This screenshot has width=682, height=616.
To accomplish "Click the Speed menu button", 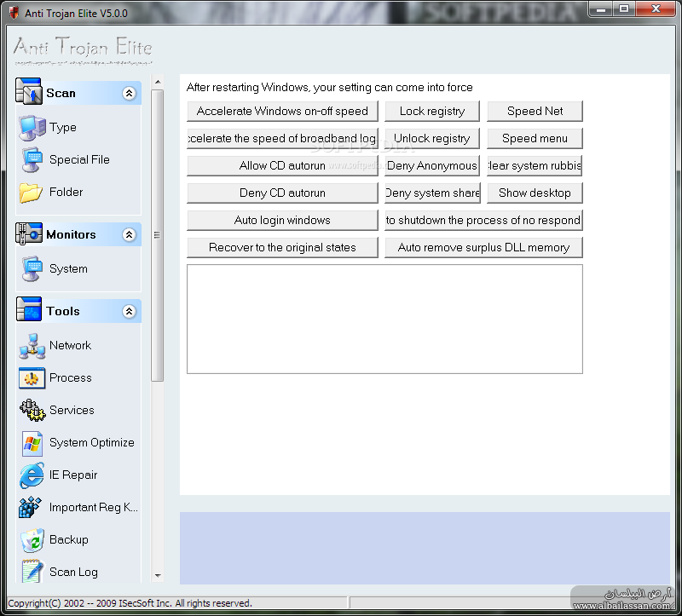I will click(x=535, y=139).
